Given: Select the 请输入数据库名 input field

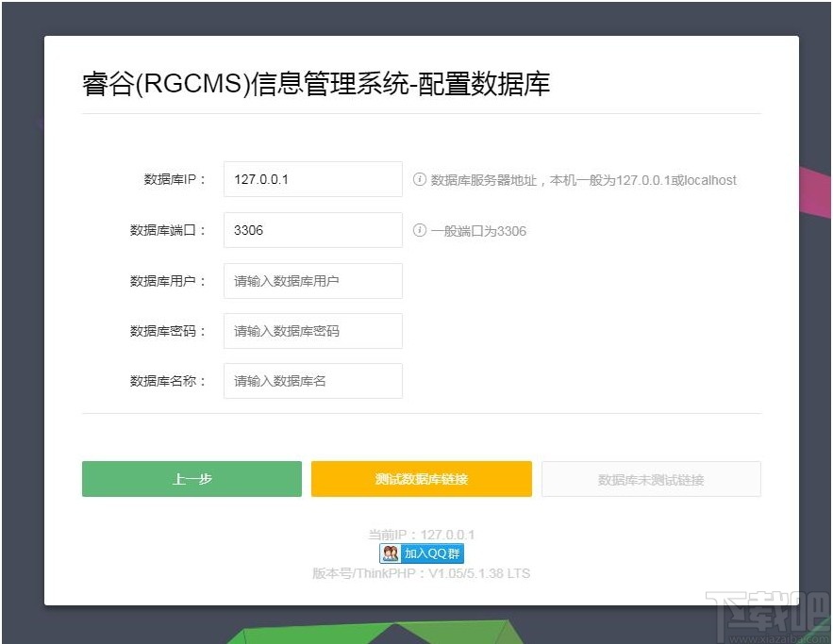Looking at the screenshot, I should 312,381.
